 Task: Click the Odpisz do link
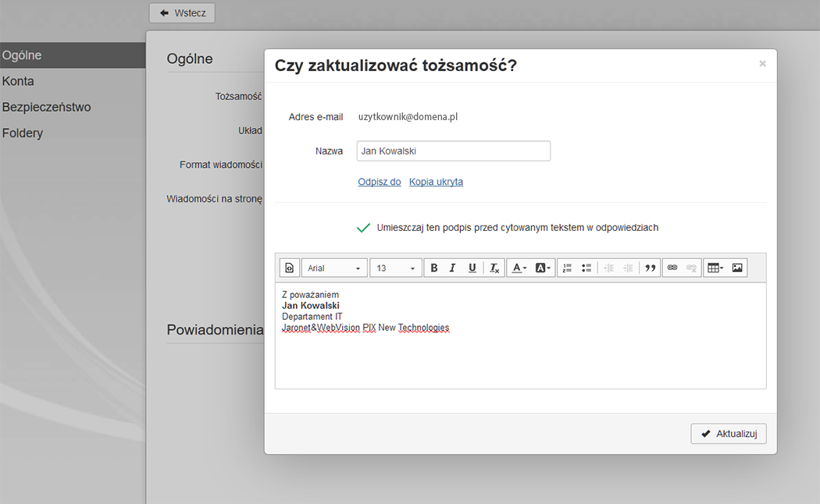(x=380, y=182)
